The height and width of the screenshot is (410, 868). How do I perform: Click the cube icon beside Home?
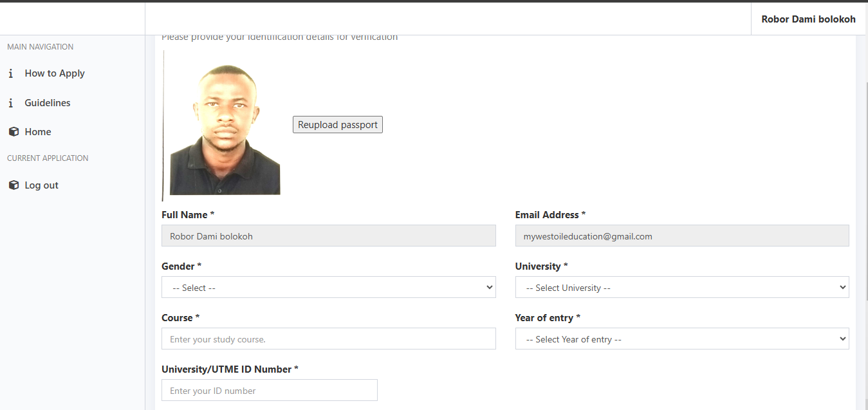coord(14,132)
